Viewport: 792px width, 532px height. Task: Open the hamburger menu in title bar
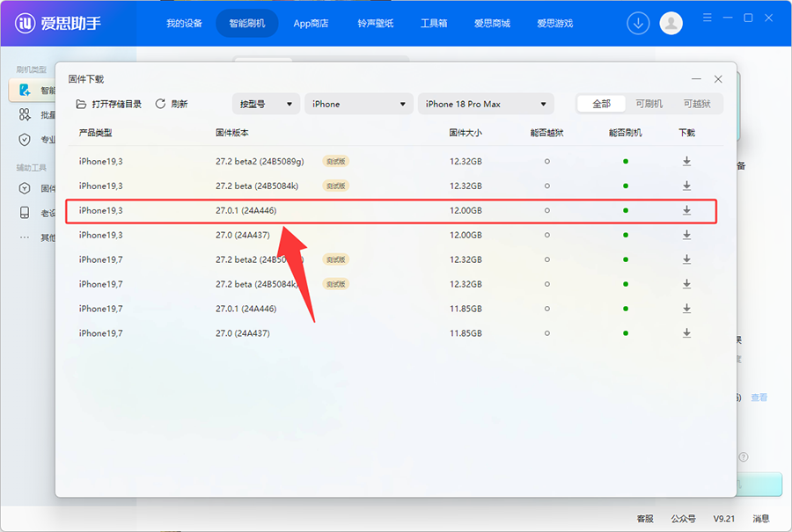[x=708, y=18]
